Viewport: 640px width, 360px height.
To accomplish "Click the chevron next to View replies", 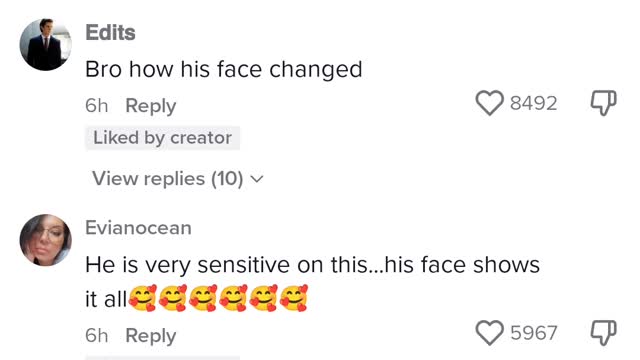I will pyautogui.click(x=257, y=179).
